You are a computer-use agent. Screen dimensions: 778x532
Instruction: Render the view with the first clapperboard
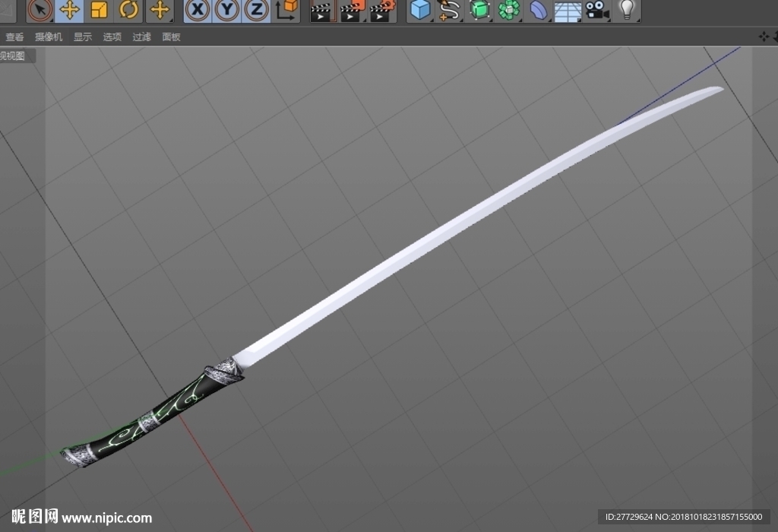click(x=322, y=11)
